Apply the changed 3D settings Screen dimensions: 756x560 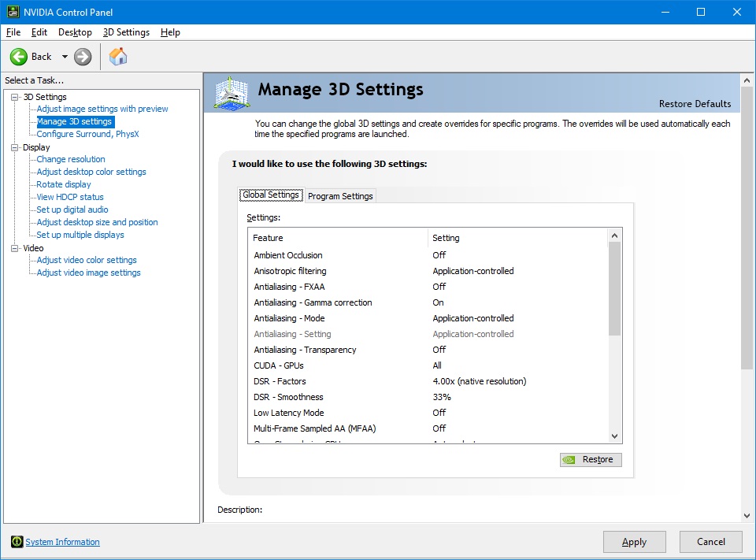coord(634,542)
